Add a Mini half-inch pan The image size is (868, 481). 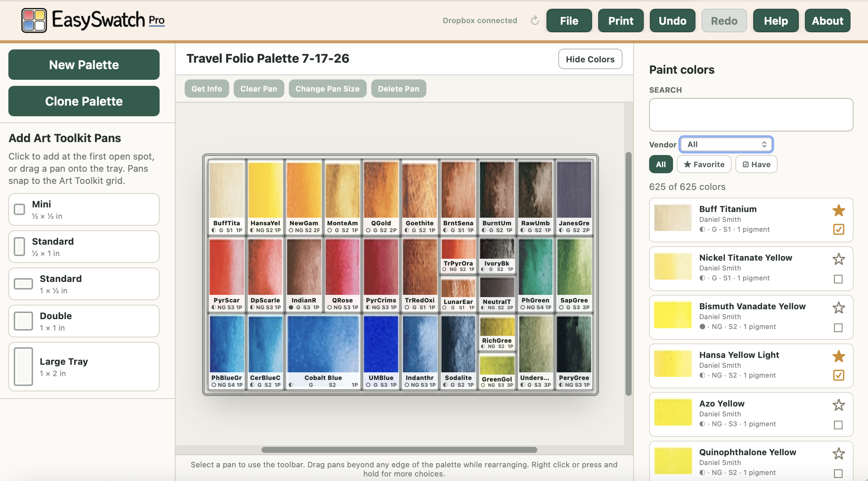[x=84, y=209]
